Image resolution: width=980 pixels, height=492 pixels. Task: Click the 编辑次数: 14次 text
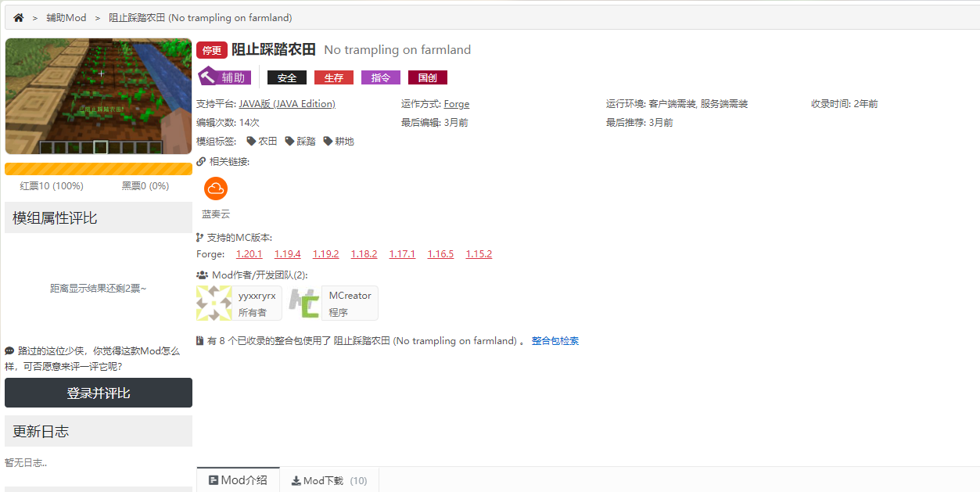[228, 123]
